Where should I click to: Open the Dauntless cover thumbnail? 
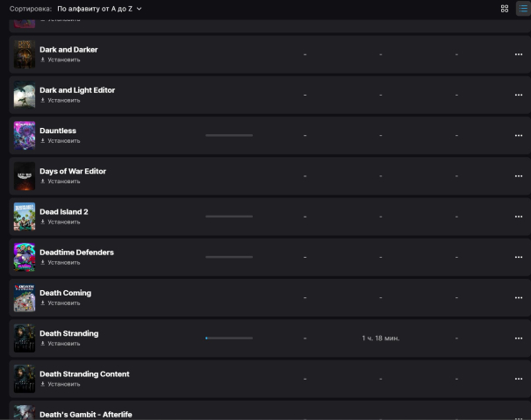(25, 136)
